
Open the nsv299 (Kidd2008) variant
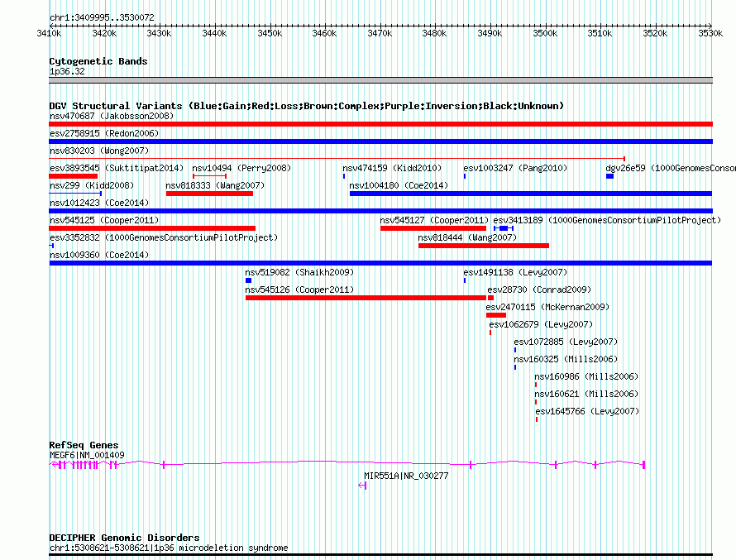point(92,185)
